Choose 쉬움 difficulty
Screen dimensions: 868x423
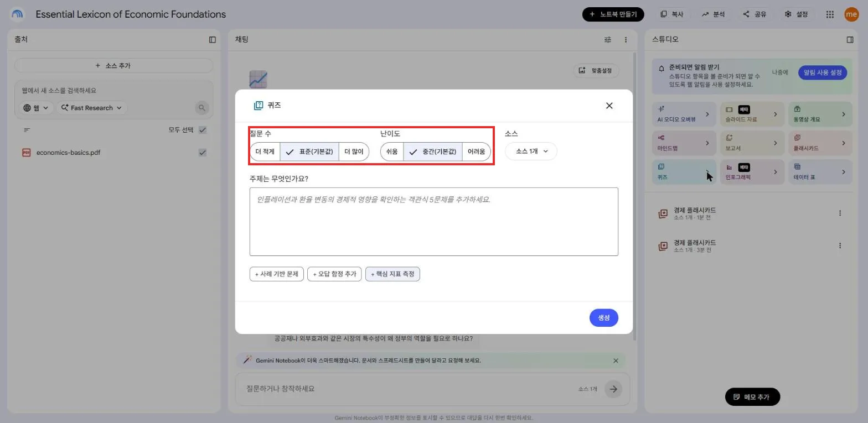click(x=392, y=152)
